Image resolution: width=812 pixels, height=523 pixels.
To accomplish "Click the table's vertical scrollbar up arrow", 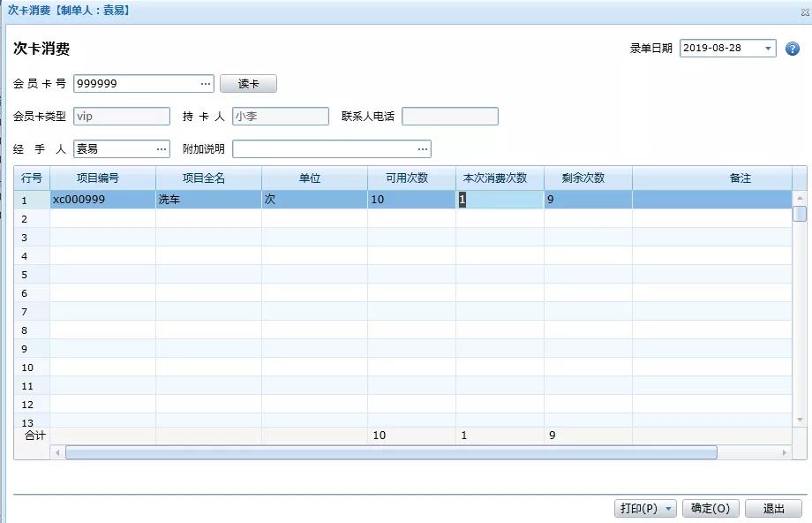I will tap(800, 198).
